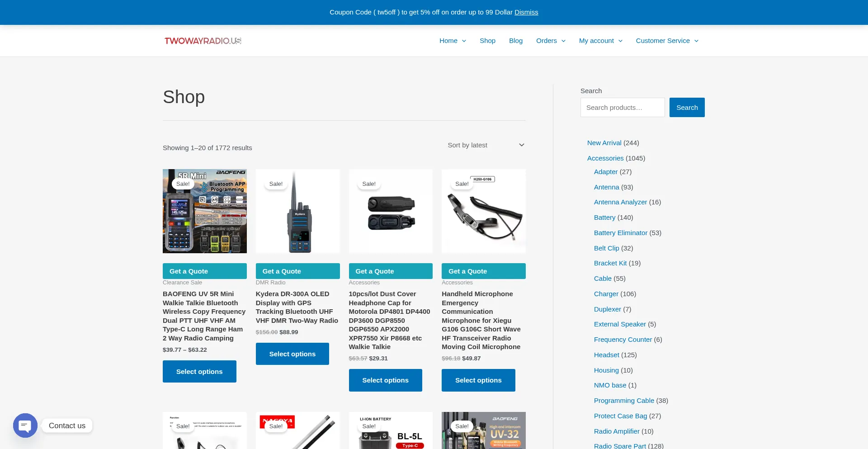Open the Sort by latest dropdown
The image size is (868, 449).
(486, 145)
